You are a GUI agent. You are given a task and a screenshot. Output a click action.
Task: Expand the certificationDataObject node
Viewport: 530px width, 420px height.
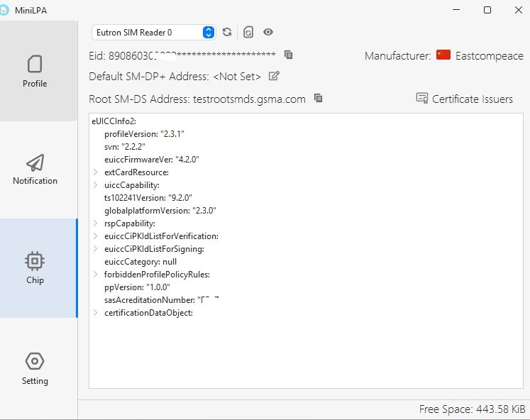click(x=96, y=313)
